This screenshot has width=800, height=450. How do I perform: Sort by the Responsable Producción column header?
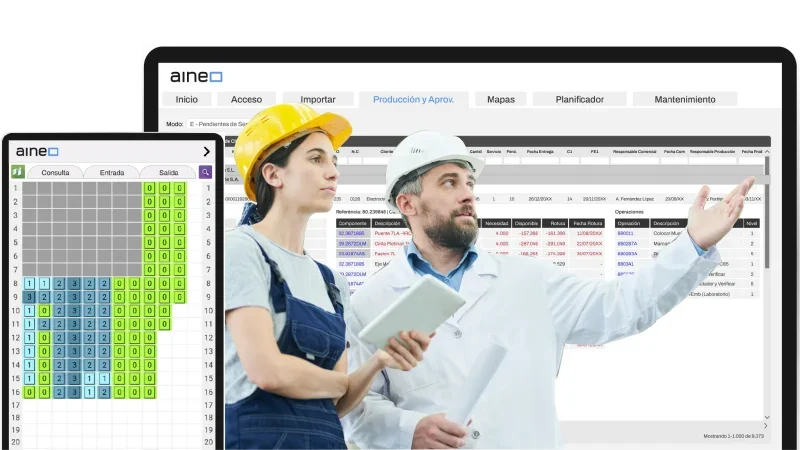pos(712,152)
